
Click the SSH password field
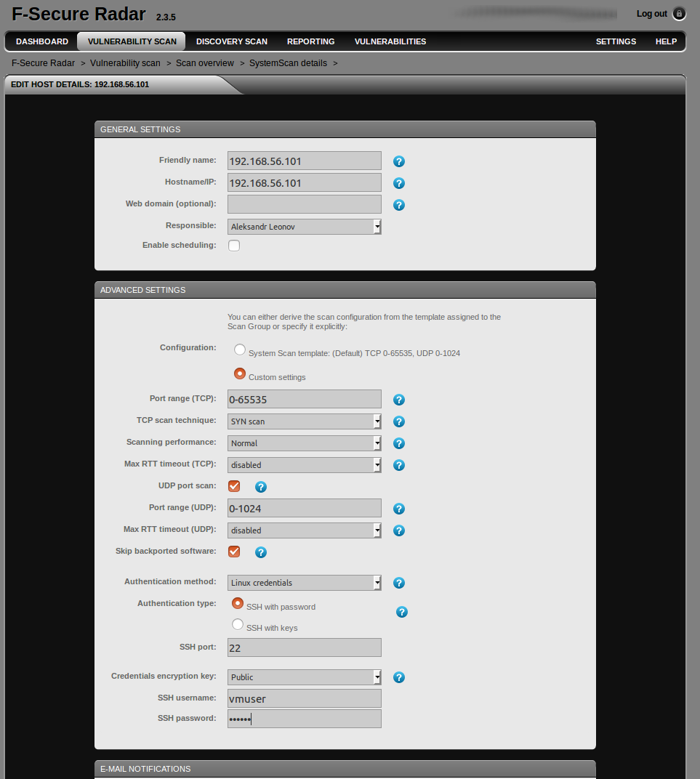tap(305, 719)
